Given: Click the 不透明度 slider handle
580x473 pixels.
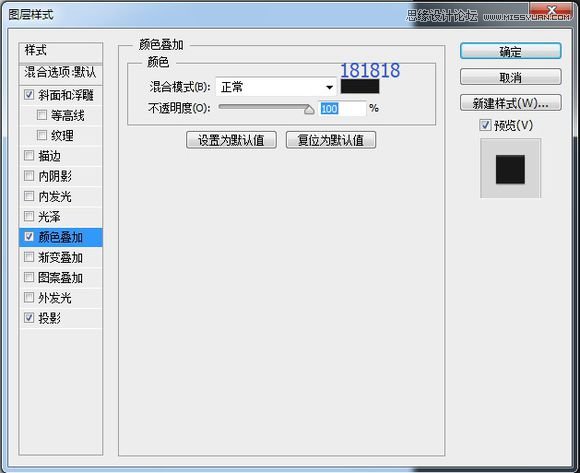Looking at the screenshot, I should pos(309,109).
